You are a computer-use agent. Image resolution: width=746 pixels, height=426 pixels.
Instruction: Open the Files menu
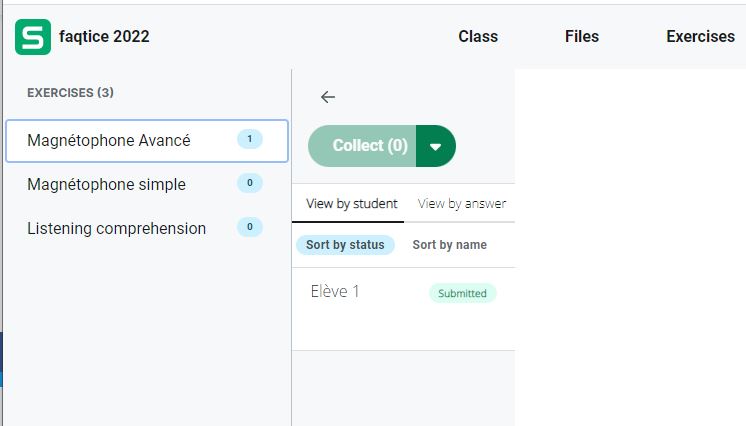[582, 37]
